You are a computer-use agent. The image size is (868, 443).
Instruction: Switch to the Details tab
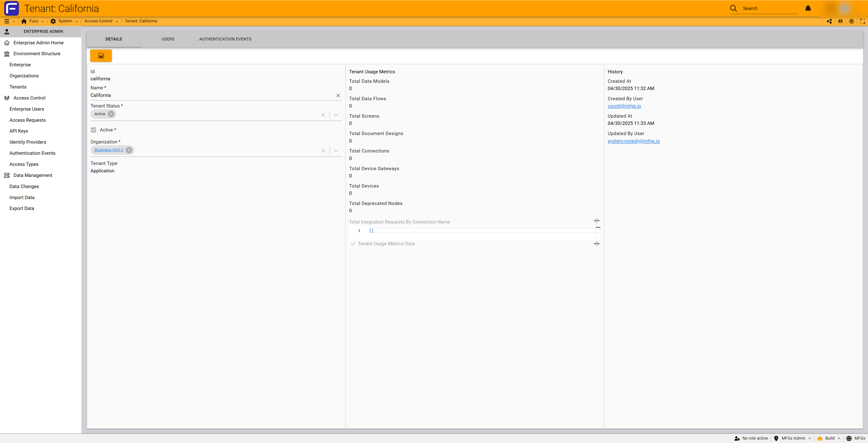click(x=114, y=39)
